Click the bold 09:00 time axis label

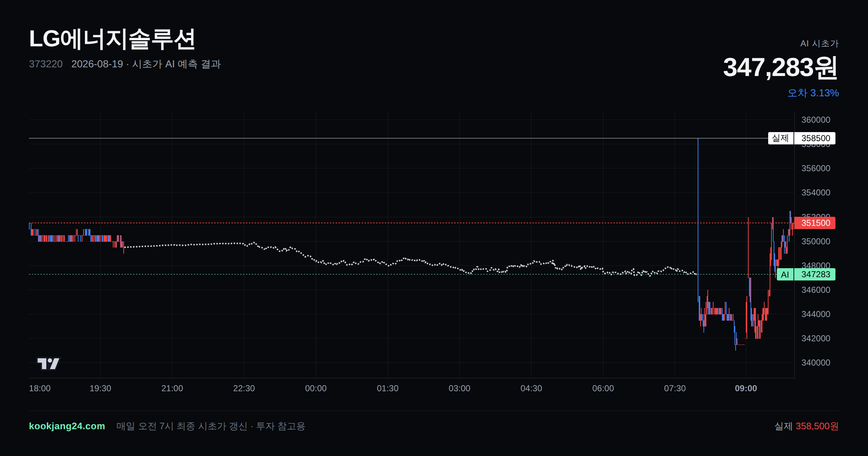pos(746,388)
